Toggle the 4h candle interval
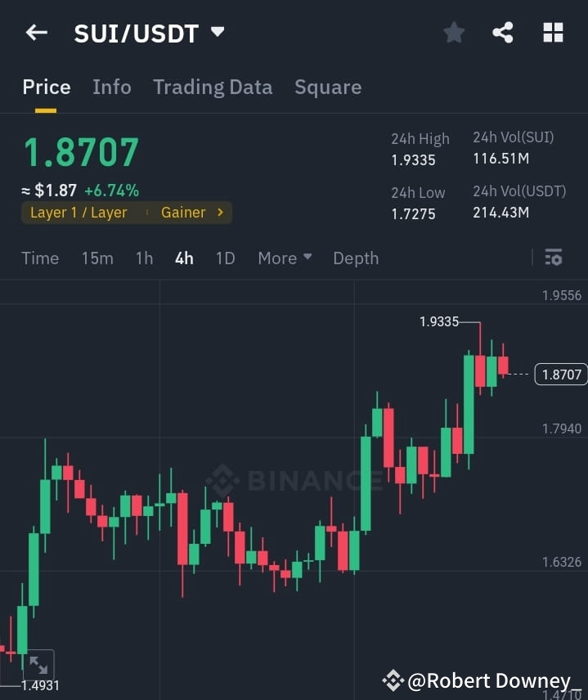 (183, 258)
